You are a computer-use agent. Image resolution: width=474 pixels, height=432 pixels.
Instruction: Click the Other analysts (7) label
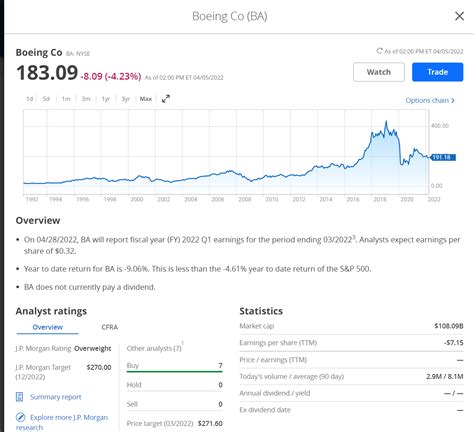[154, 348]
